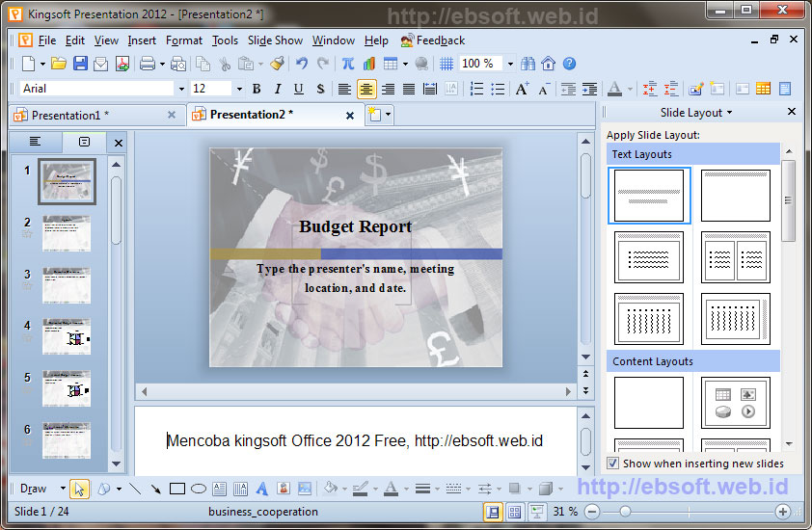Click the Feedback button
The width and height of the screenshot is (812, 530).
tap(433, 40)
